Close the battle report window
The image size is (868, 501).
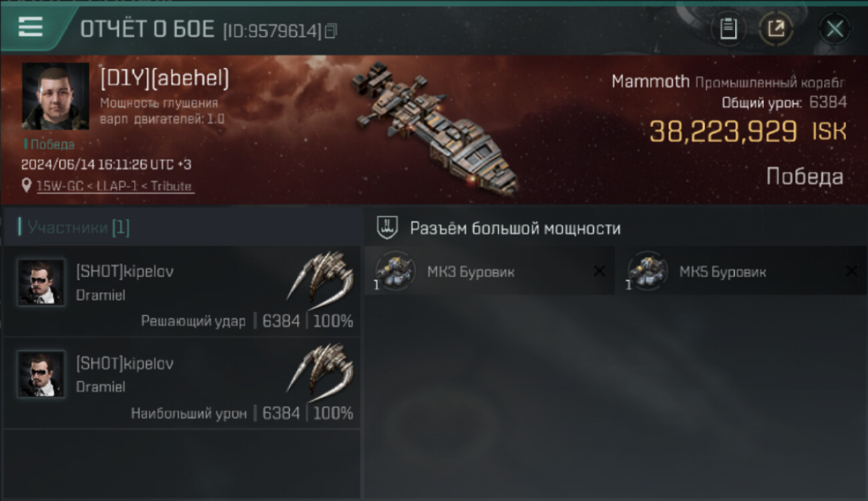click(x=835, y=29)
